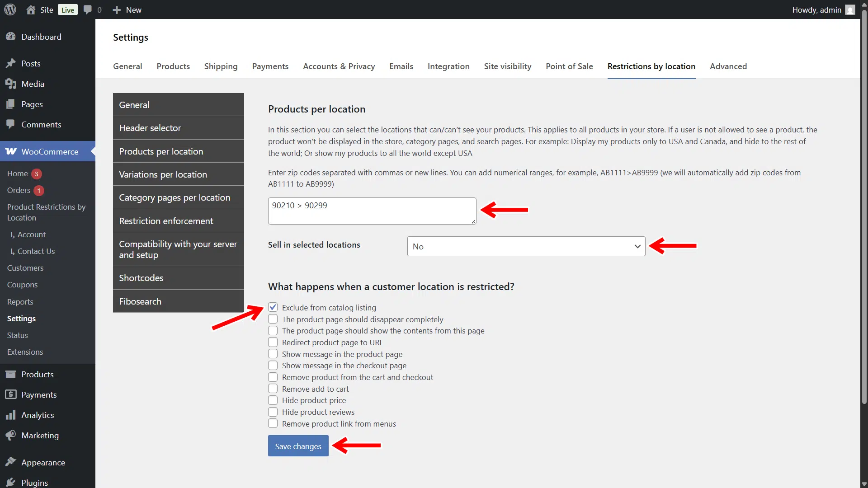This screenshot has height=488, width=868.
Task: Open Variations per location section
Action: [x=163, y=174]
